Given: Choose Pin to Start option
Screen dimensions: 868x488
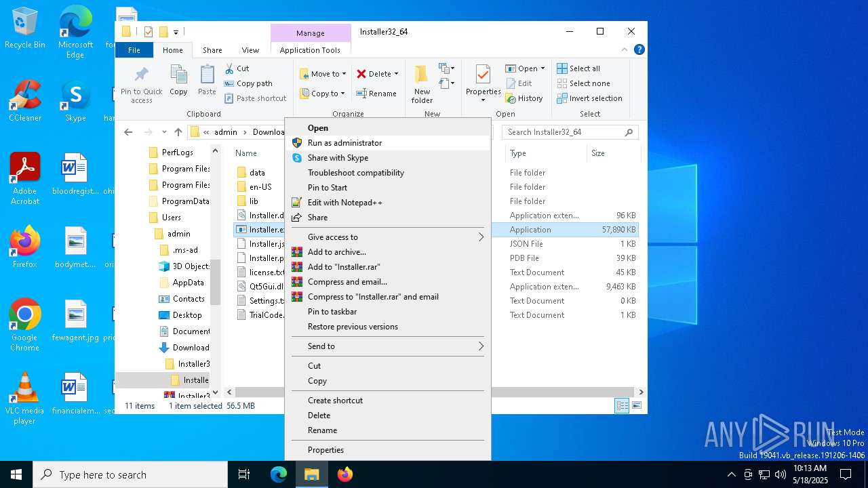Looking at the screenshot, I should (x=387, y=188).
